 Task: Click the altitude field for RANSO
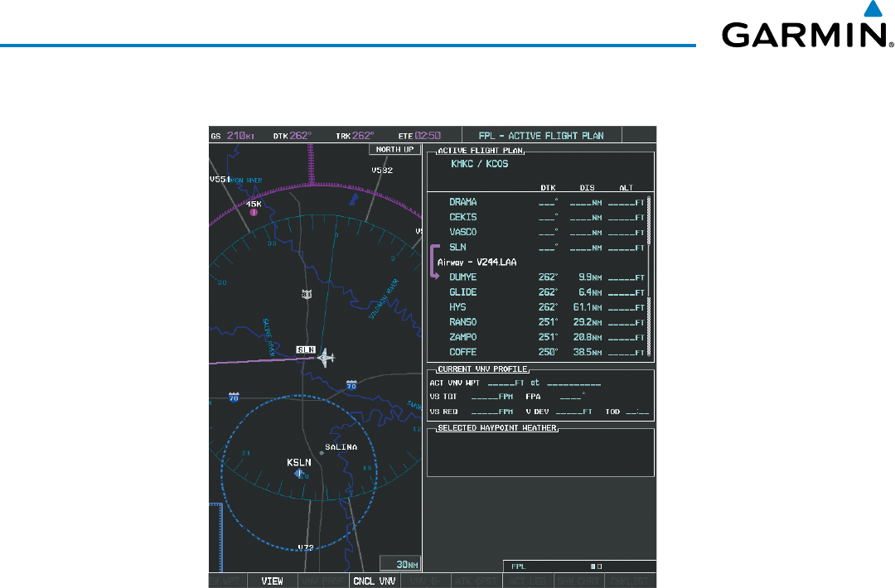[626, 323]
